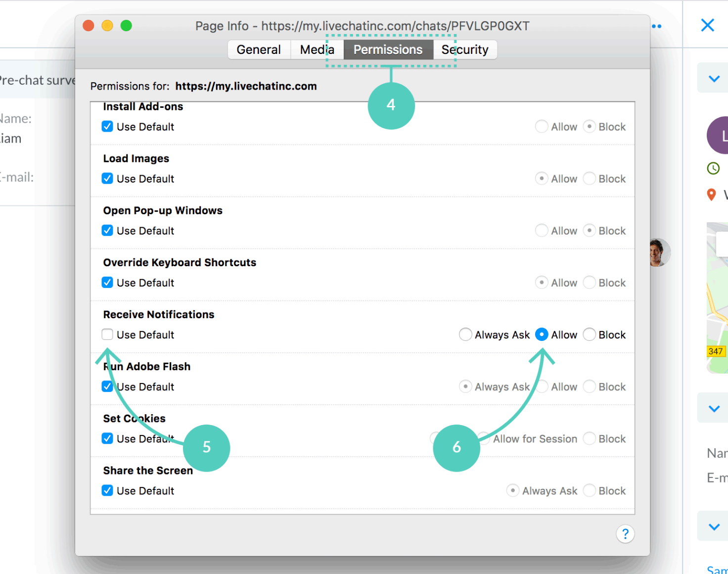
Task: Click the orange location pin icon
Action: [x=711, y=195]
